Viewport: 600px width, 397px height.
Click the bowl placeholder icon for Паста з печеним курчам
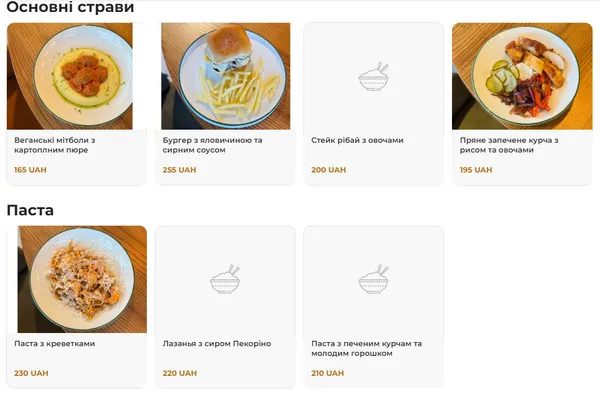[373, 279]
